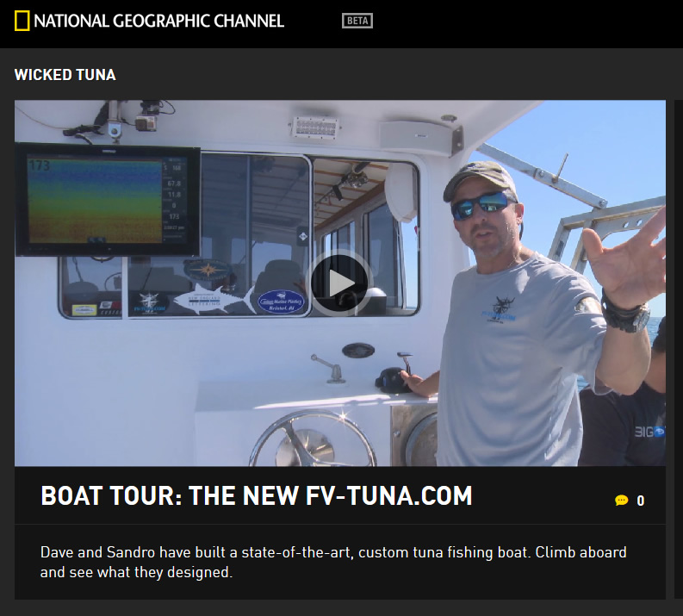Click the yellow National Geographic frame logo
Viewport: 683px width, 616px height.
click(22, 21)
